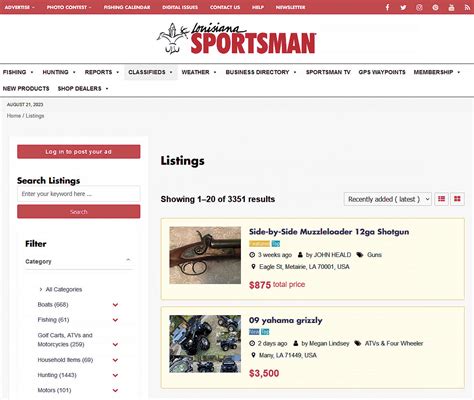The image size is (474, 400).
Task: Open the YouTube social icon
Action: (x=451, y=7)
